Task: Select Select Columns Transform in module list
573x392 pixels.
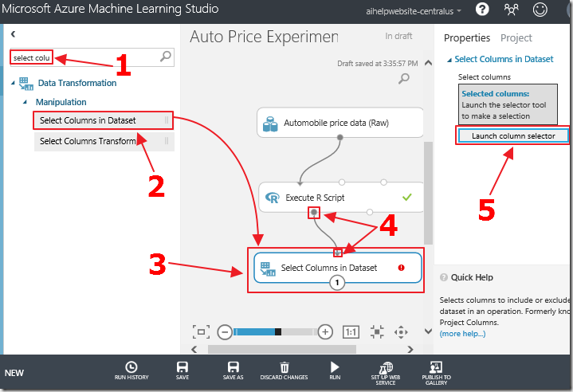Action: click(x=104, y=141)
